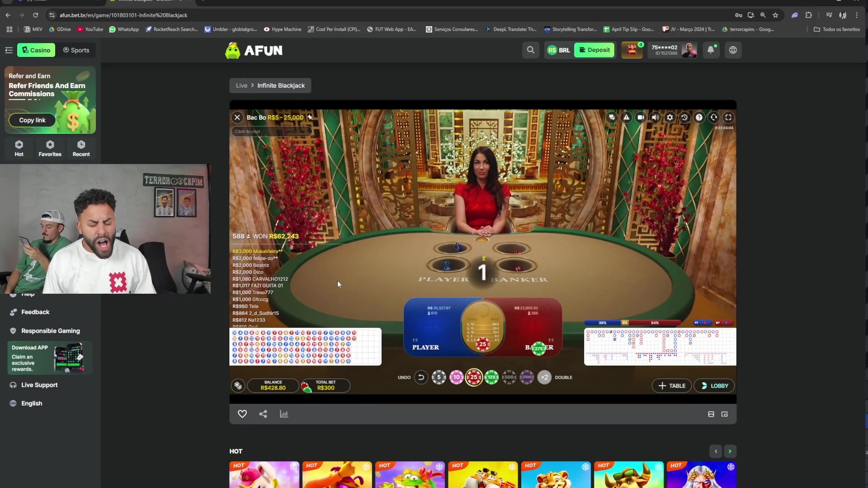Click the green Deposit button
Viewport: 868px width, 488px height.
[x=594, y=50]
